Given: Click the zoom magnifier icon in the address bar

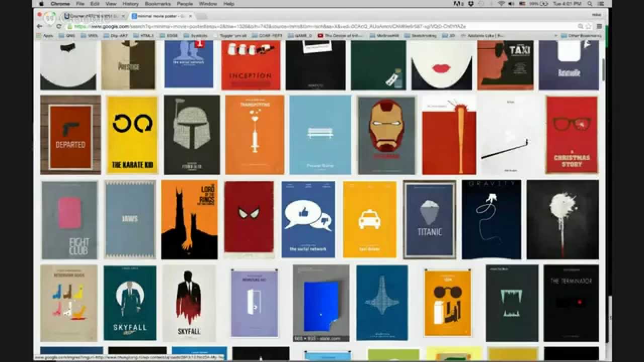Looking at the screenshot, I should pos(581,26).
